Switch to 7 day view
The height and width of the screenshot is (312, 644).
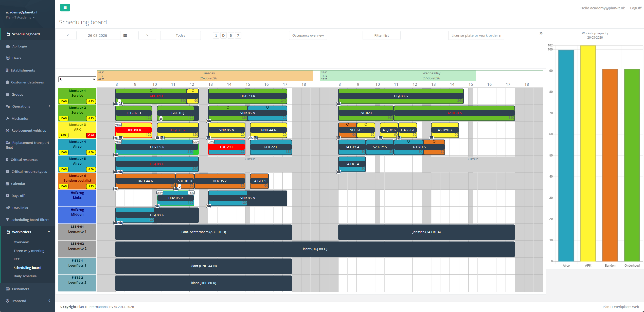pos(238,36)
